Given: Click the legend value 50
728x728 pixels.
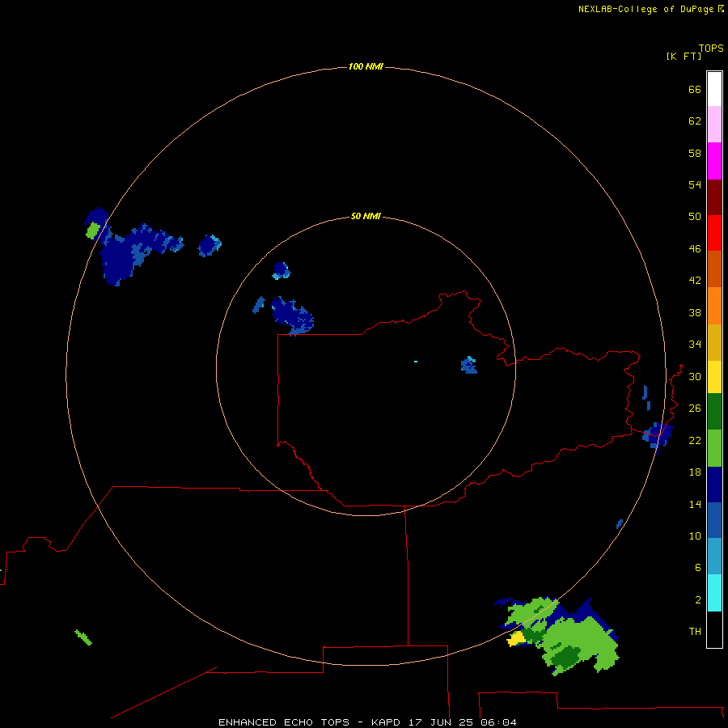Looking at the screenshot, I should tap(695, 216).
